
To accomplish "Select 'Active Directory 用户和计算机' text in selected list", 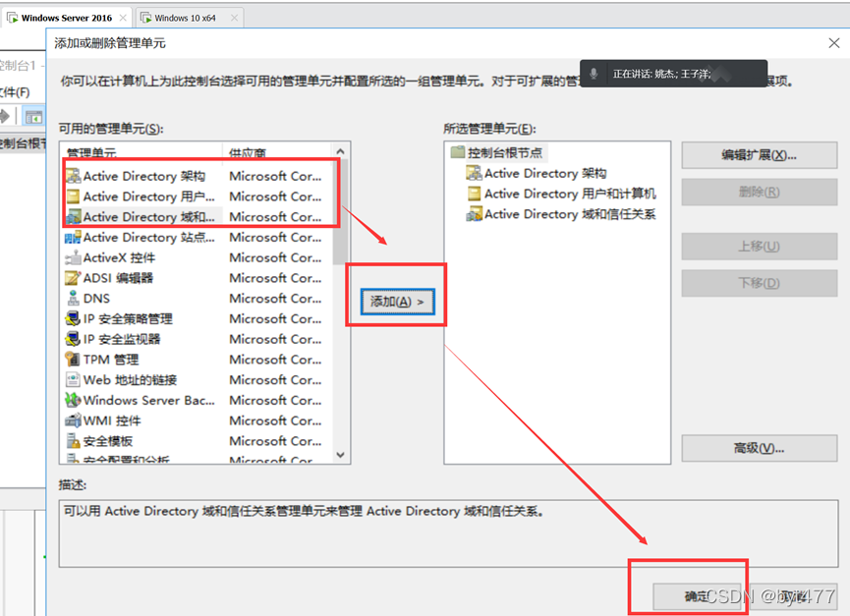I will pyautogui.click(x=570, y=194).
